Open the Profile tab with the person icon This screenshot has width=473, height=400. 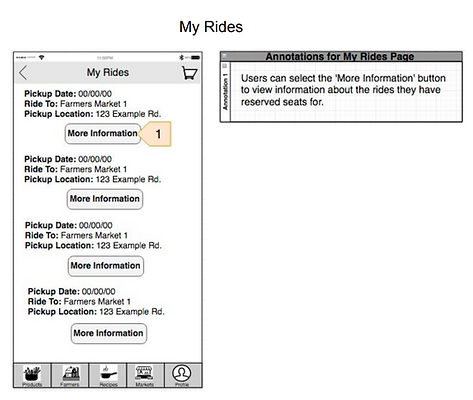183,376
